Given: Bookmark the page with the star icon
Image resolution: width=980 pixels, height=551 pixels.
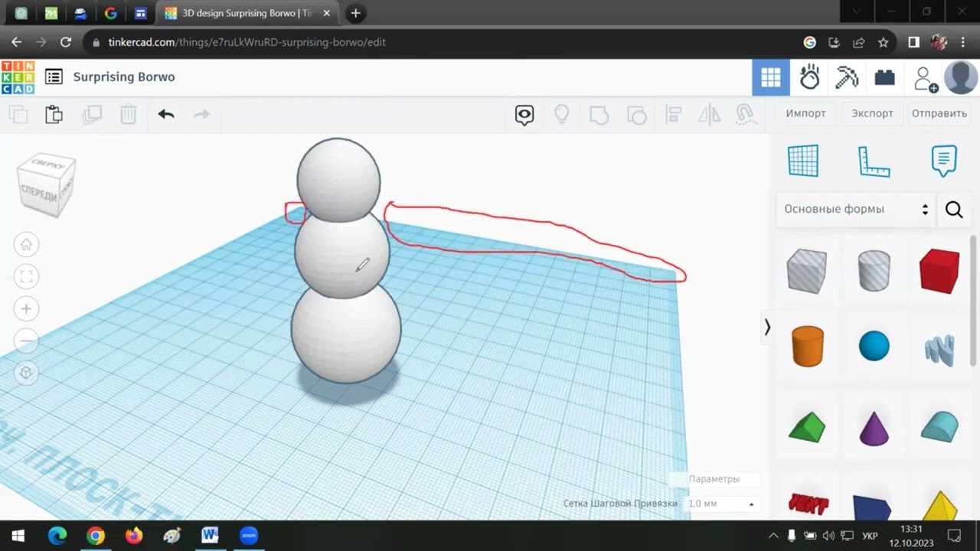Looking at the screenshot, I should point(884,43).
